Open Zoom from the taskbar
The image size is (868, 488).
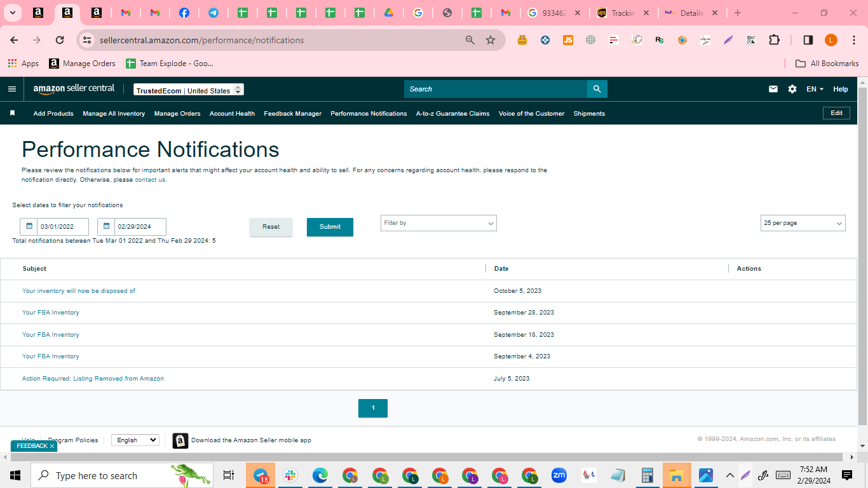click(x=559, y=475)
